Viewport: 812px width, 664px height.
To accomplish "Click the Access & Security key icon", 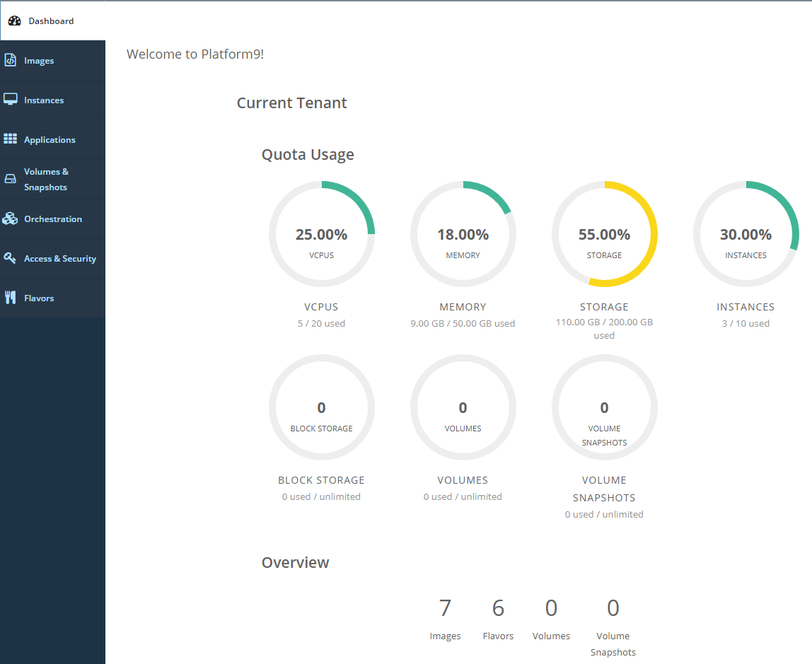I will point(10,257).
